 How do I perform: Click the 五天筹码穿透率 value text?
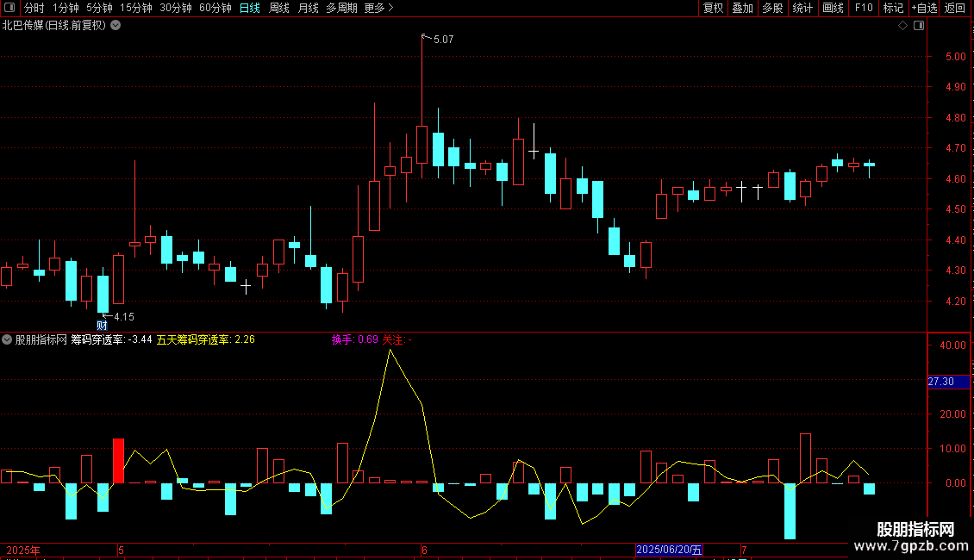click(206, 339)
